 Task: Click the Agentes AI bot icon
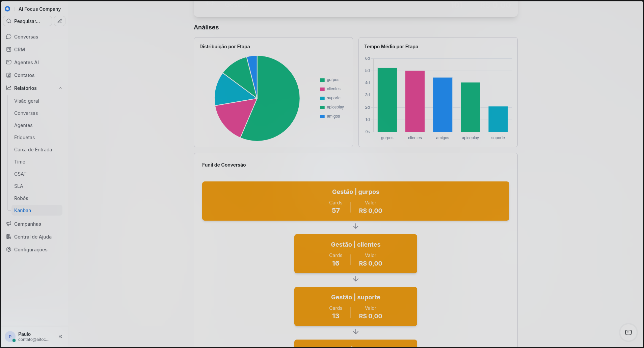click(9, 62)
